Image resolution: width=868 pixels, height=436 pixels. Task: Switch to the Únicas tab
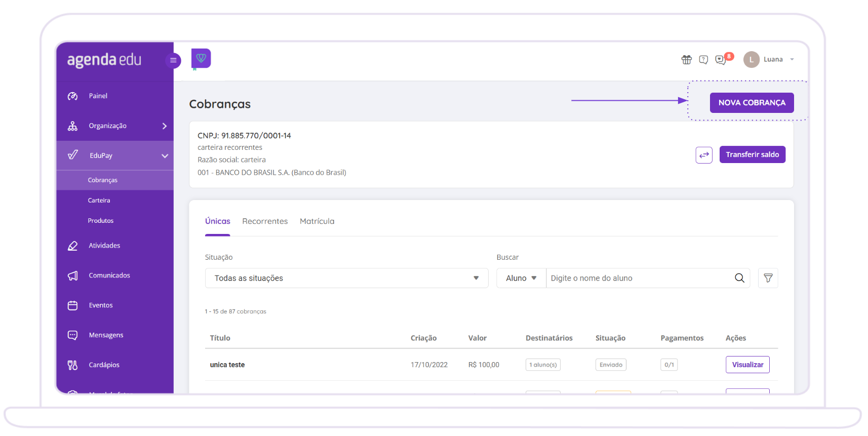coord(218,221)
